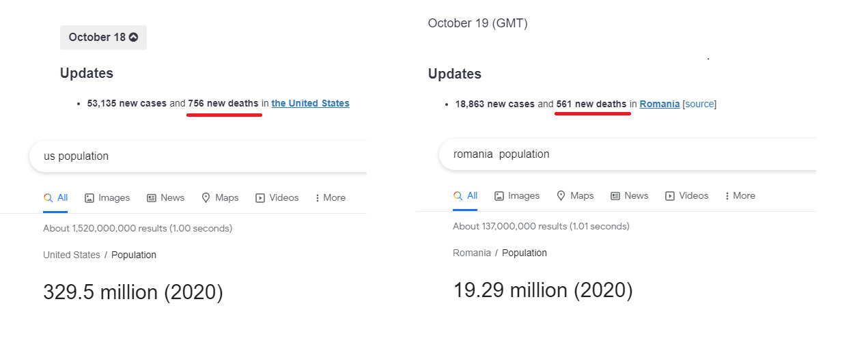Open Images tab in the US search
This screenshot has height=349, width=868.
tap(107, 197)
